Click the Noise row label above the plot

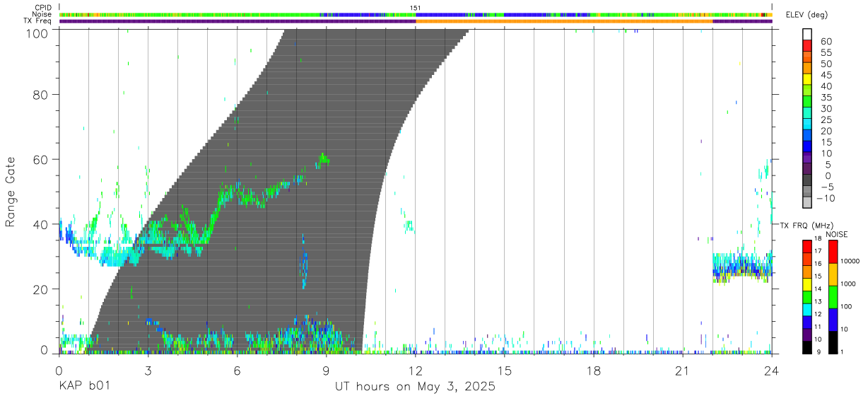[42, 14]
